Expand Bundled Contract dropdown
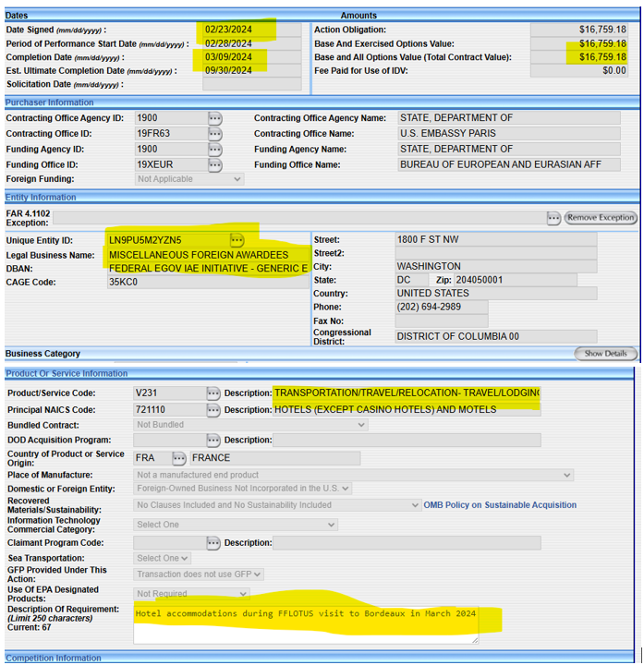Screen dimensions: 644x665 pos(250,425)
